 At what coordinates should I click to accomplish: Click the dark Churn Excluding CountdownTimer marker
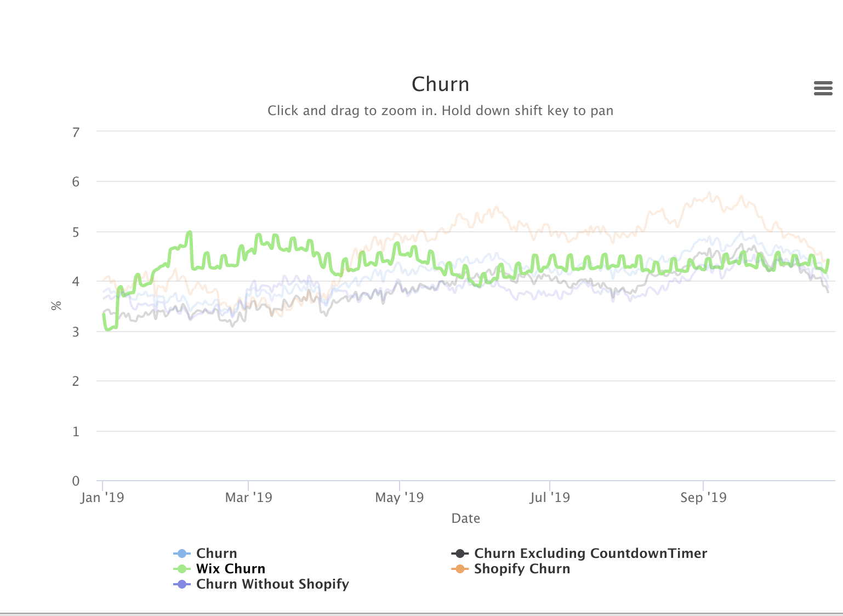(x=460, y=553)
